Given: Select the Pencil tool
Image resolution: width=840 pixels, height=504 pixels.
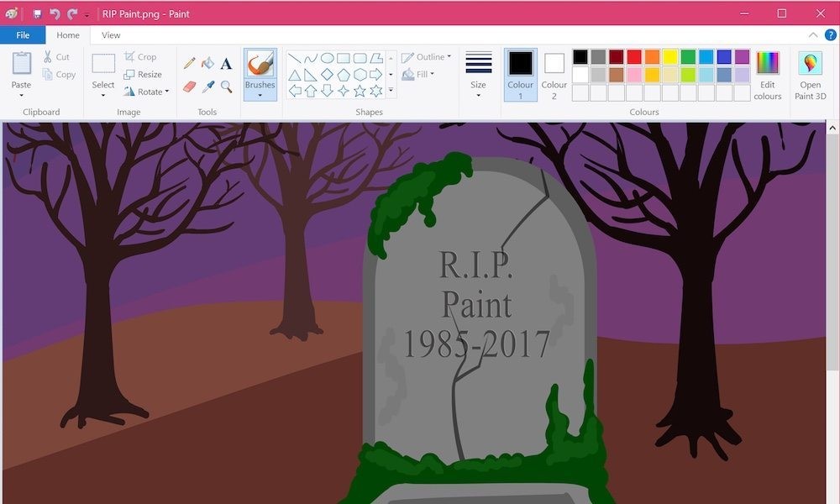Looking at the screenshot, I should click(x=189, y=63).
